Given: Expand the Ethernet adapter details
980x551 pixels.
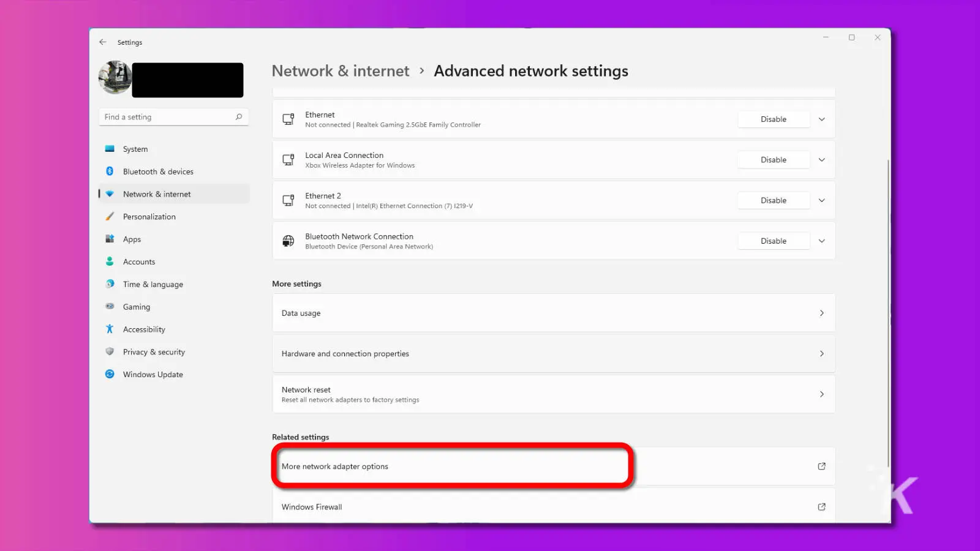Looking at the screenshot, I should [822, 119].
